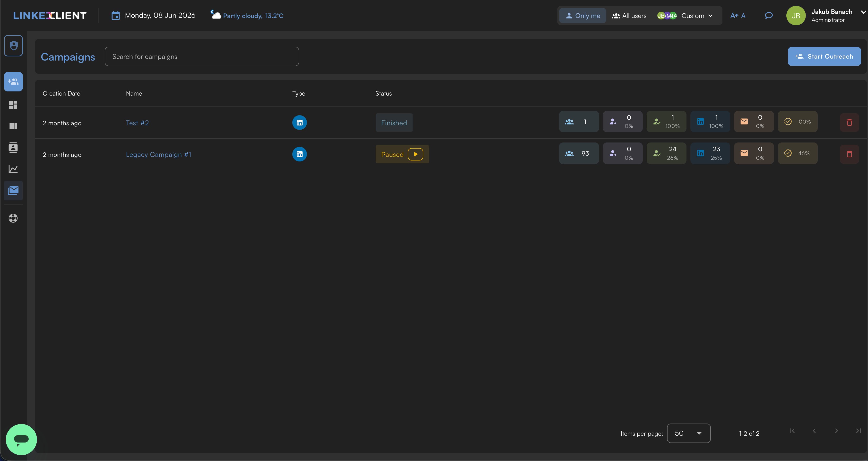Click the font size adjust icon
The image size is (868, 461).
click(x=738, y=16)
